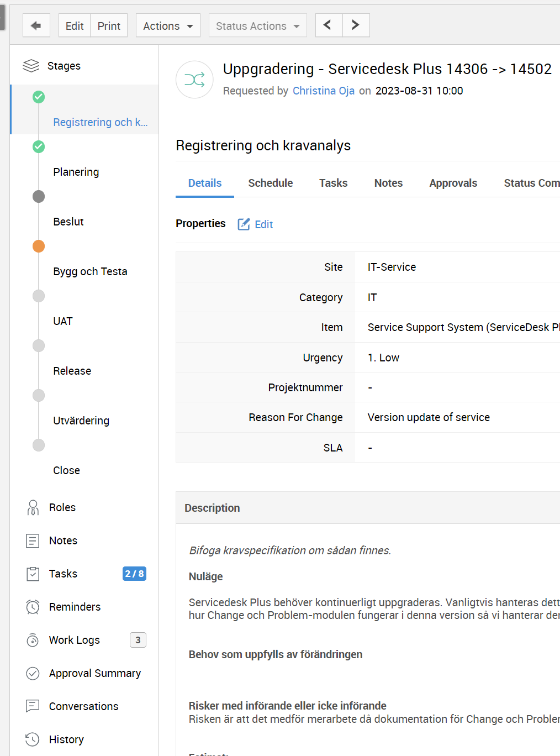Image resolution: width=560 pixels, height=756 pixels.
Task: Select the Close stage
Action: [66, 470]
